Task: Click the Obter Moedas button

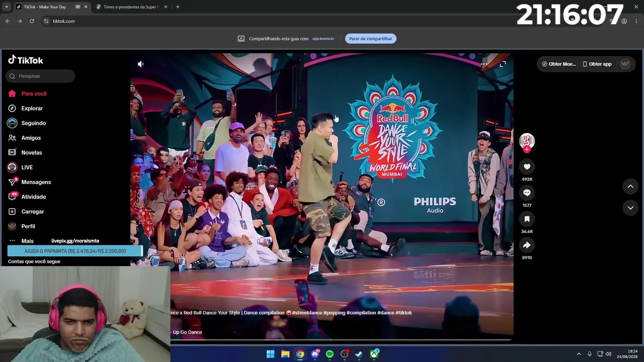Action: 558,64
